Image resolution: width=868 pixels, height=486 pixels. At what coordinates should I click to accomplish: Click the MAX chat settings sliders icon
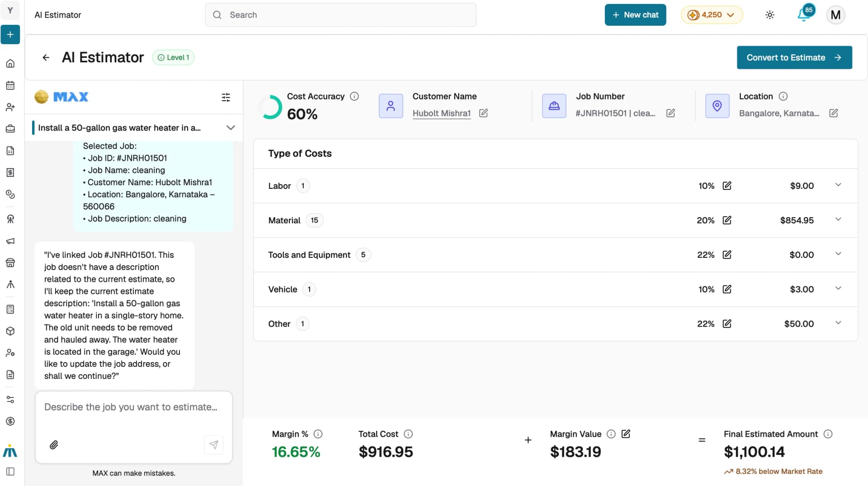click(x=226, y=97)
